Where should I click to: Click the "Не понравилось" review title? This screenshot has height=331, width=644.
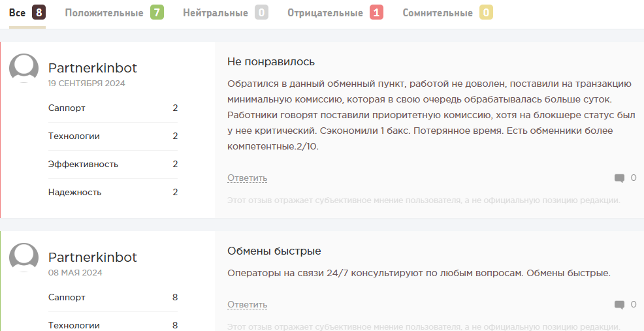click(271, 62)
